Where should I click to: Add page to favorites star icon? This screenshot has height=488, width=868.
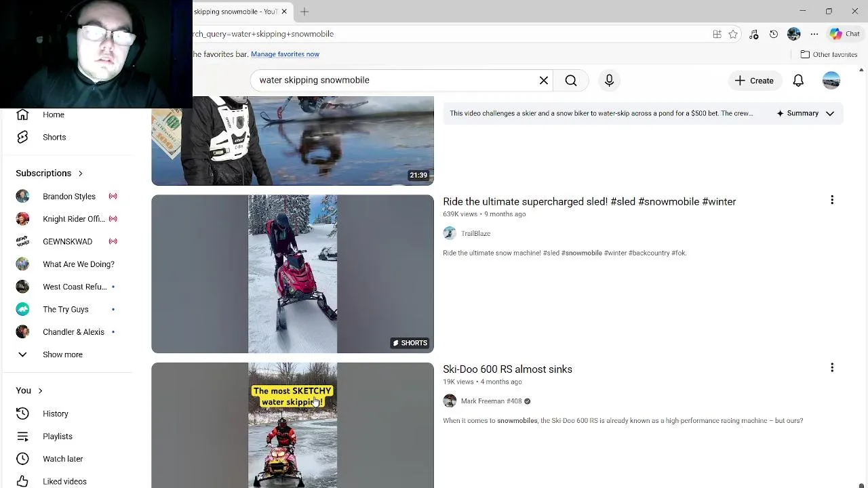click(x=733, y=34)
